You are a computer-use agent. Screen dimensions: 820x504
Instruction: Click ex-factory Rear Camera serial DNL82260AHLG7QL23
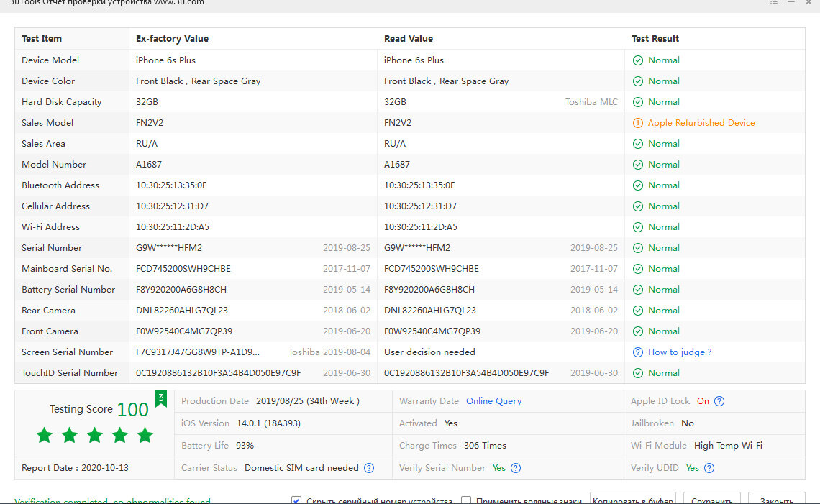(182, 311)
